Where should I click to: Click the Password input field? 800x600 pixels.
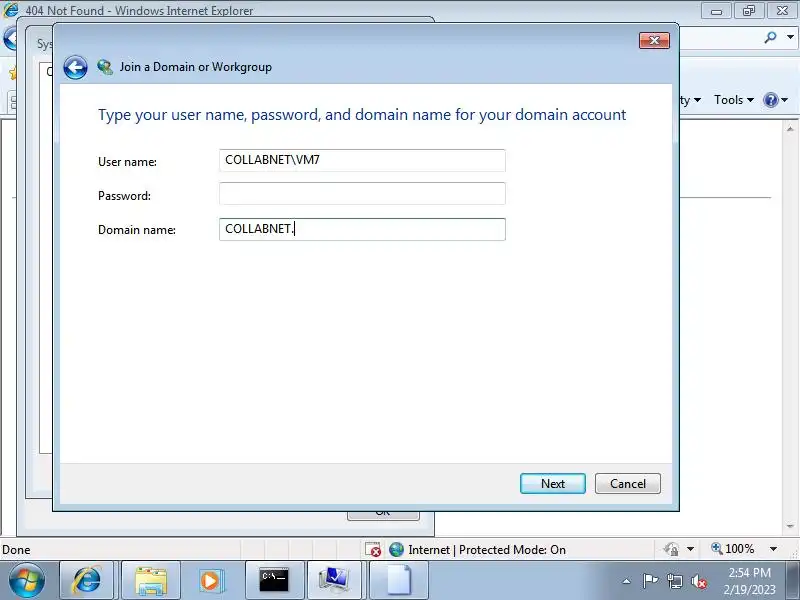362,194
